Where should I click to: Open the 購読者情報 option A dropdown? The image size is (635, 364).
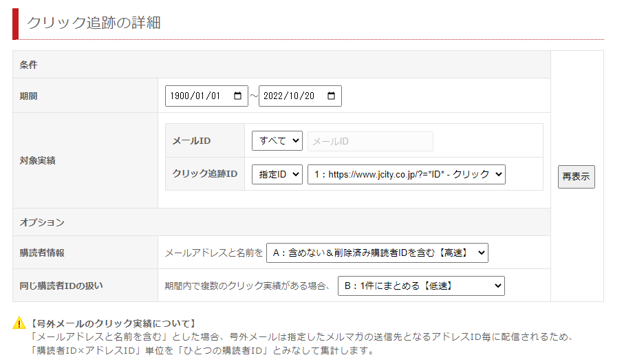pyautogui.click(x=377, y=253)
